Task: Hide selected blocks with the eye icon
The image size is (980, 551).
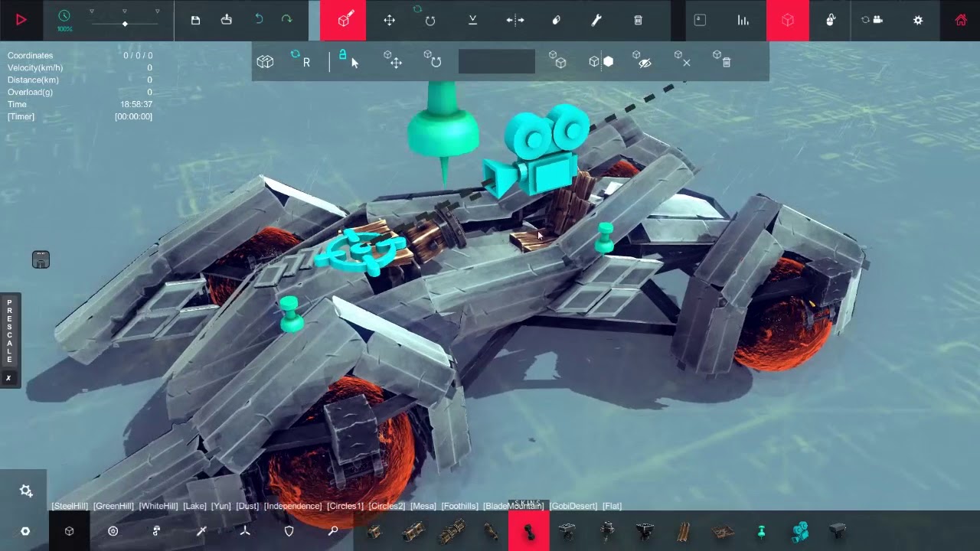Action: pyautogui.click(x=642, y=60)
